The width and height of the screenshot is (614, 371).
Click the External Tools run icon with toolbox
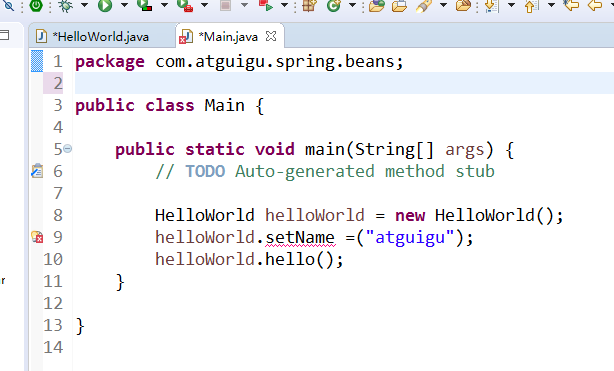185,5
